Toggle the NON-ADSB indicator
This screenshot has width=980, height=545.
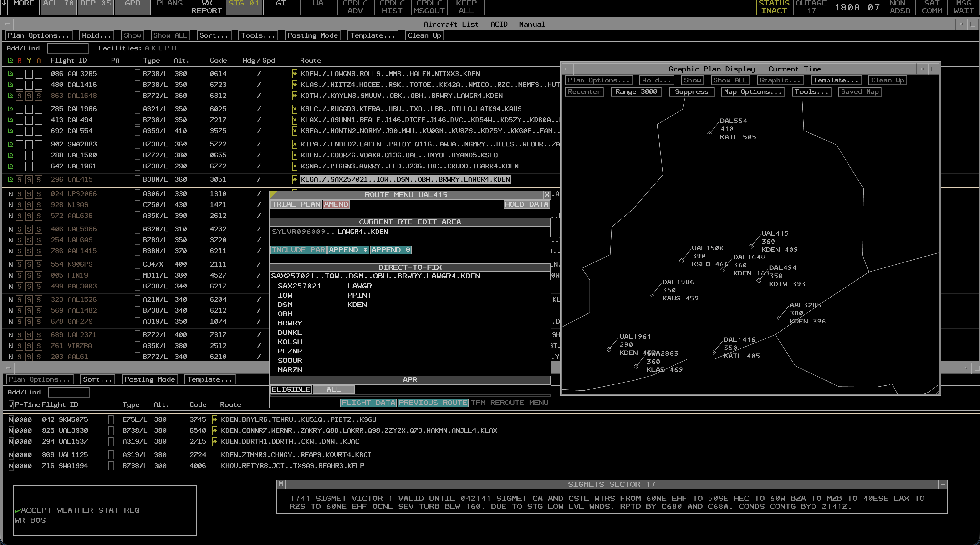point(900,8)
